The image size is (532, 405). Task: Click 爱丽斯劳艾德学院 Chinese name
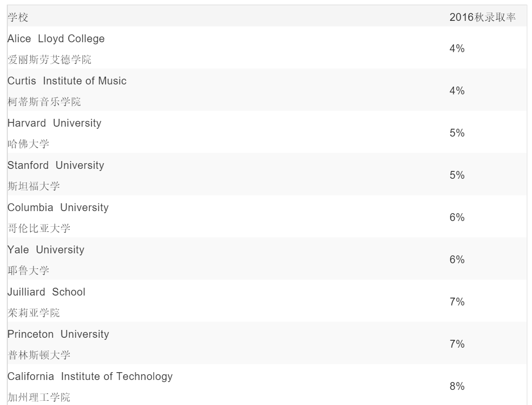[x=49, y=60]
